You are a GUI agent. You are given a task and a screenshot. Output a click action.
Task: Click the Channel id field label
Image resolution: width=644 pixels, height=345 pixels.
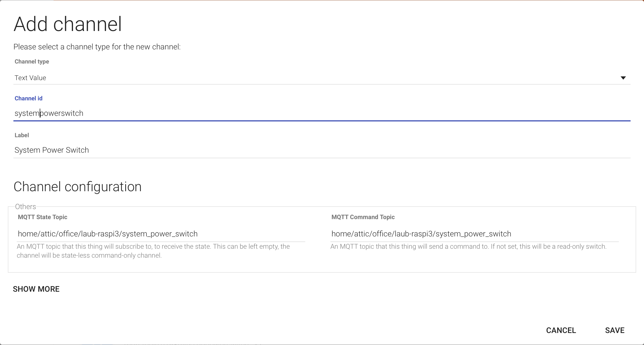(x=29, y=98)
